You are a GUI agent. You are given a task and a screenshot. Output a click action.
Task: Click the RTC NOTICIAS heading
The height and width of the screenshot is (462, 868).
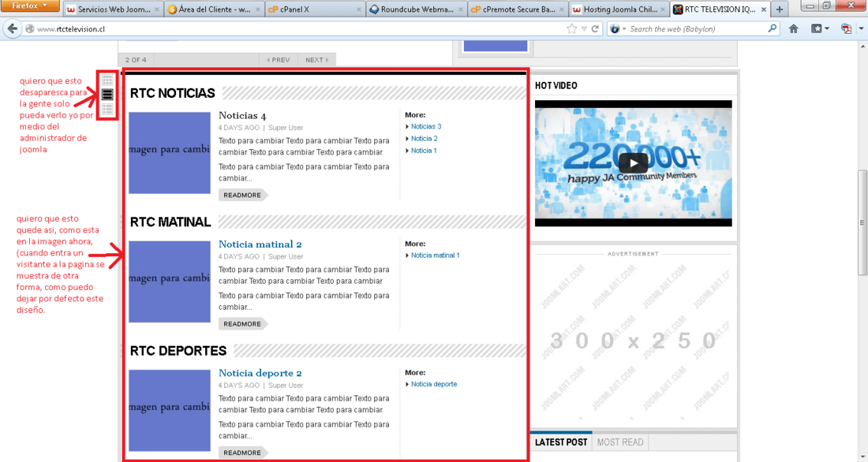[x=173, y=93]
